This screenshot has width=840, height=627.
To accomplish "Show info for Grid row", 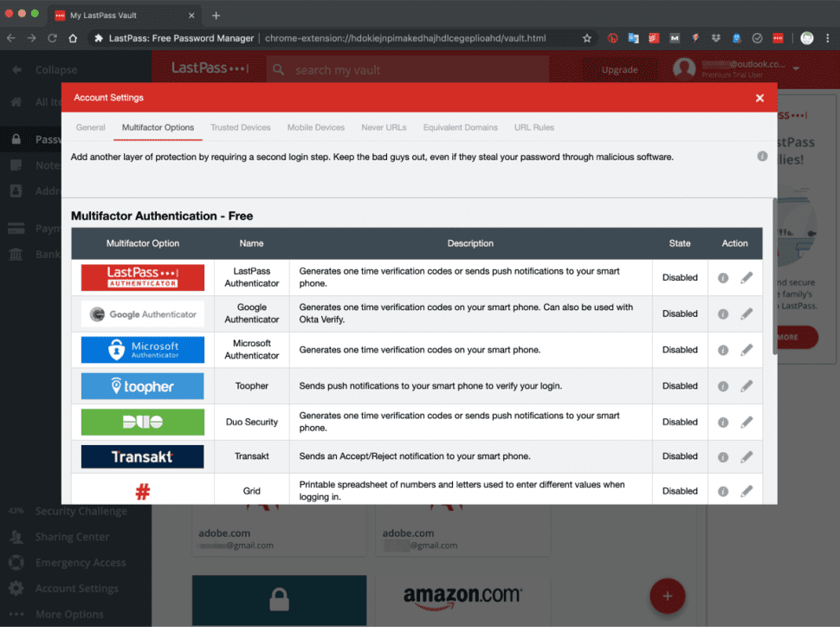I will pos(723,491).
